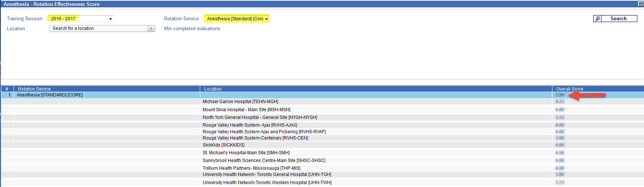Select North York General Hospital row
This screenshot has height=187, width=644.
pyautogui.click(x=260, y=117)
